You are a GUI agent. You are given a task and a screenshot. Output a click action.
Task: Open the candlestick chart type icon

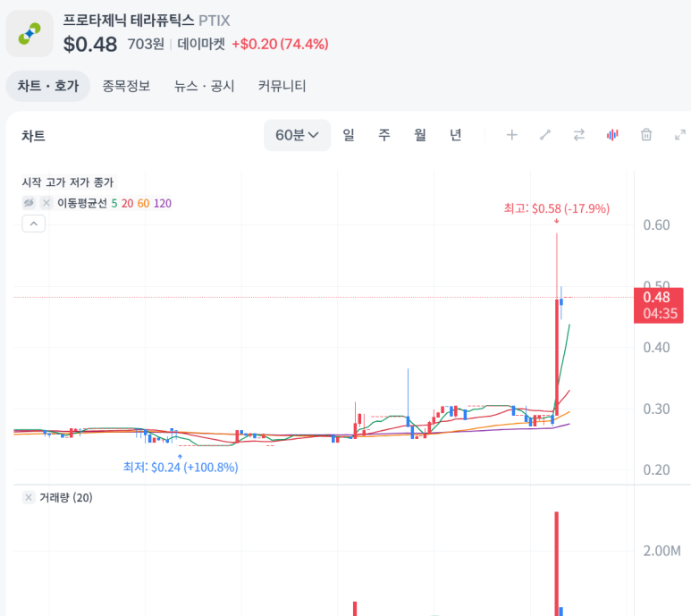pyautogui.click(x=612, y=135)
